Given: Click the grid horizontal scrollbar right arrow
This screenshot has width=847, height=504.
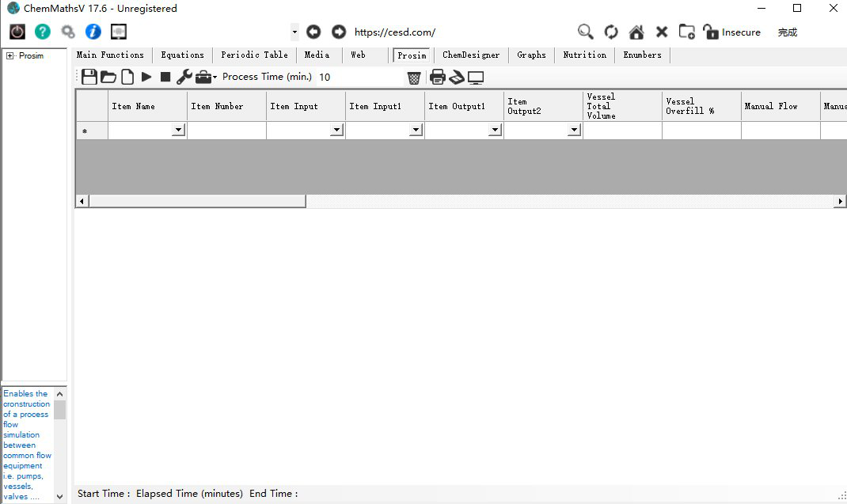Looking at the screenshot, I should point(840,202).
